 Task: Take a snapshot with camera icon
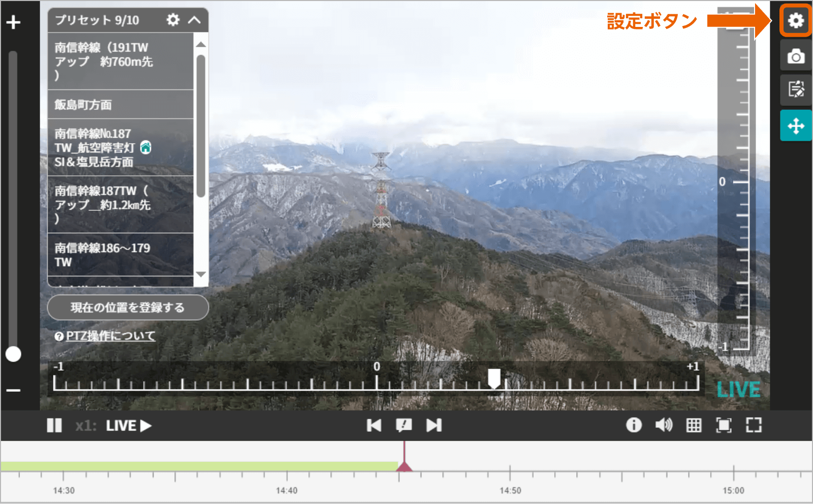(x=796, y=56)
